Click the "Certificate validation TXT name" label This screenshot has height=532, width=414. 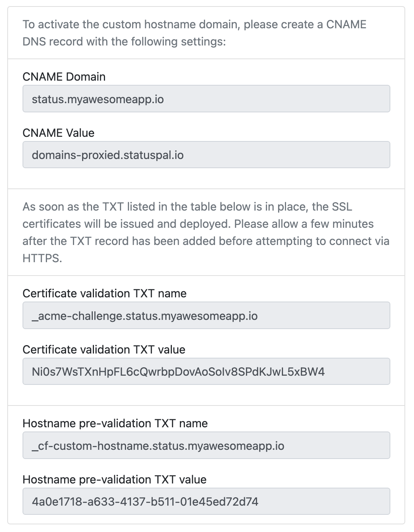[105, 294]
